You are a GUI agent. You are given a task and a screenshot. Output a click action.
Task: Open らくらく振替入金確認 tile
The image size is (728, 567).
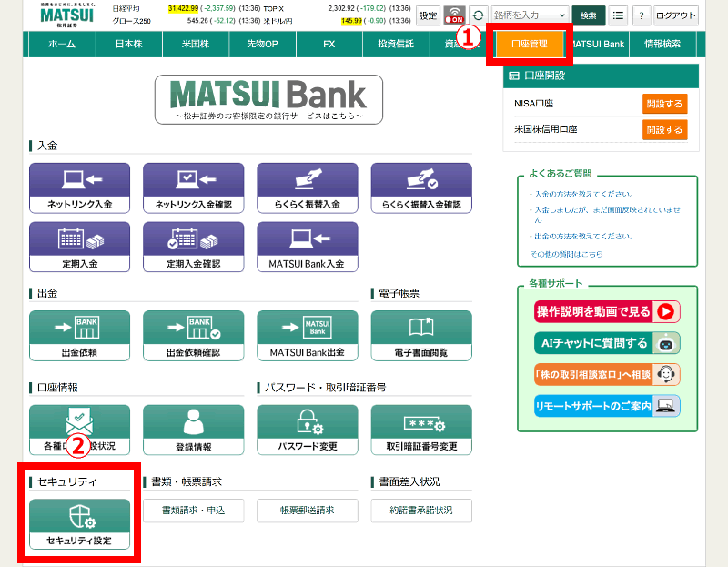pyautogui.click(x=421, y=188)
